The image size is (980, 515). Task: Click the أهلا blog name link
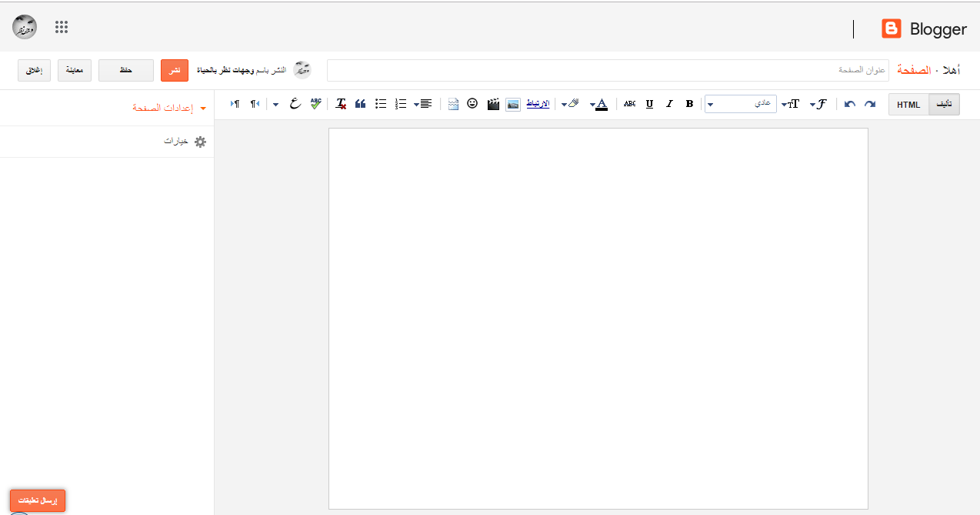951,70
